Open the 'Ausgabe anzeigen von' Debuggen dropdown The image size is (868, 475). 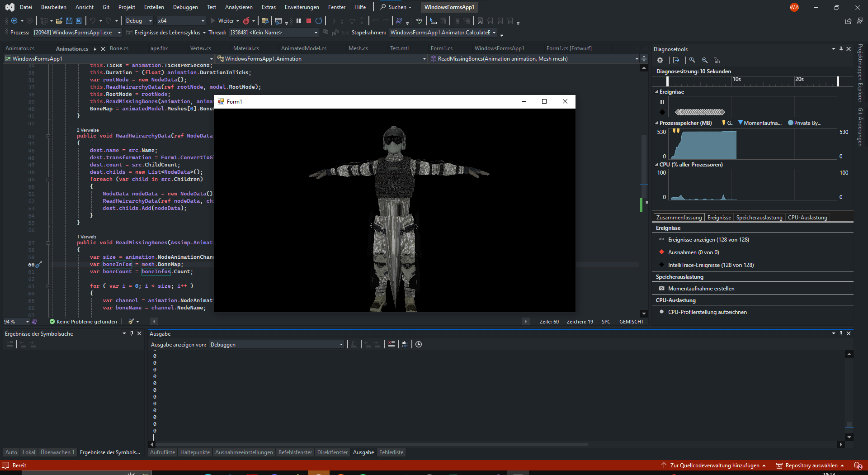click(x=276, y=345)
